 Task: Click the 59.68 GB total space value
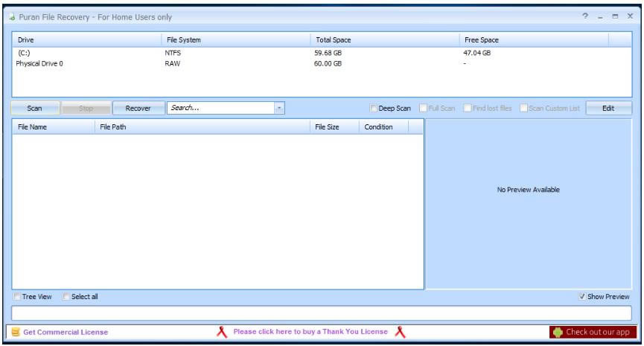(x=328, y=53)
